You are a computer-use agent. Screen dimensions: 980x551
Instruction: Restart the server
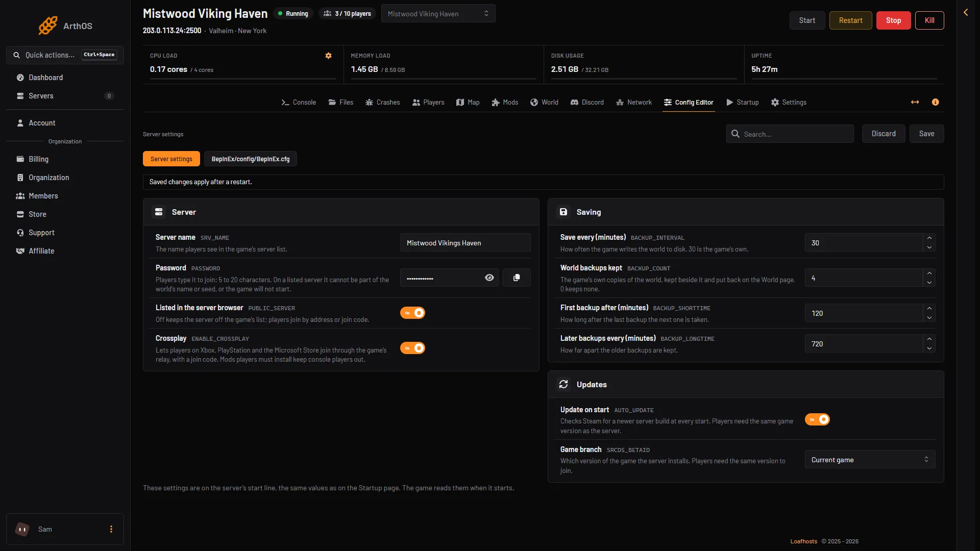tap(850, 20)
